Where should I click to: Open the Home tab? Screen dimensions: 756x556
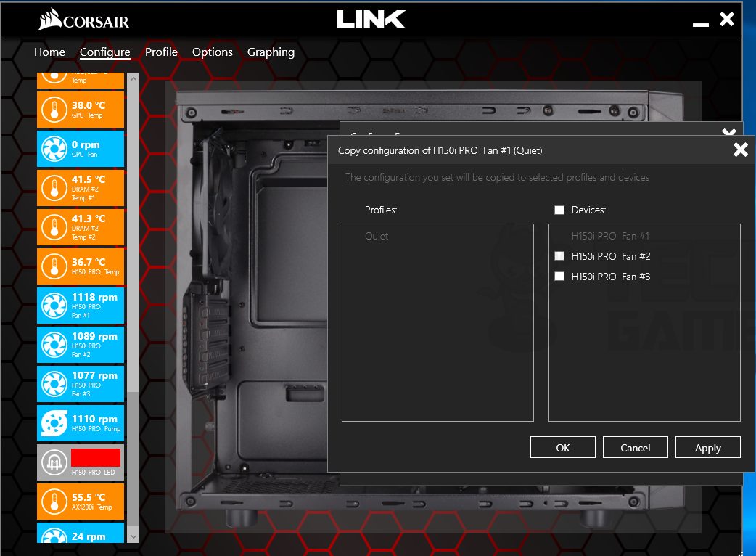tap(49, 52)
